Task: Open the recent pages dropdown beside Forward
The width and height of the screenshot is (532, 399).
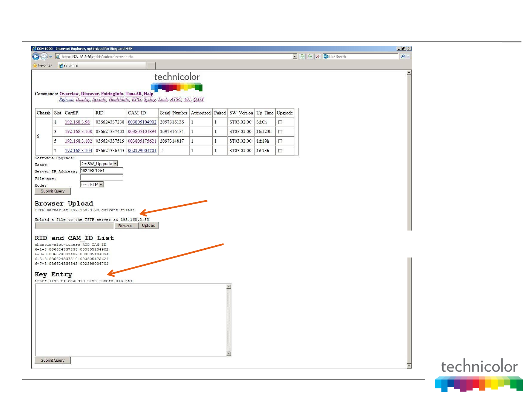Action: pyautogui.click(x=51, y=57)
